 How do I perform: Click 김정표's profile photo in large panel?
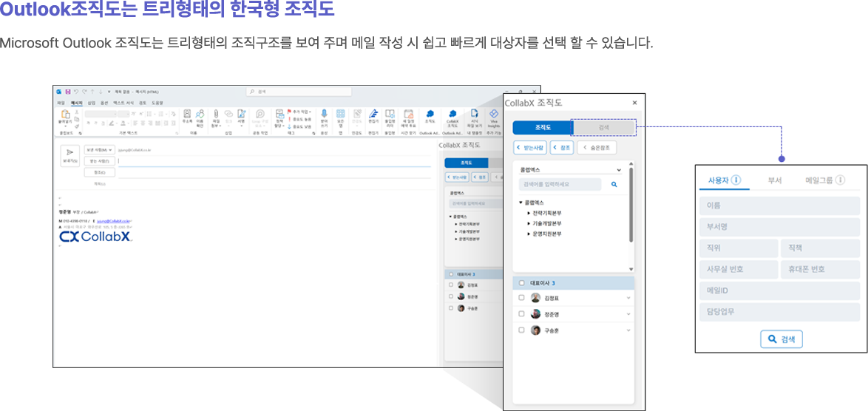pyautogui.click(x=535, y=298)
